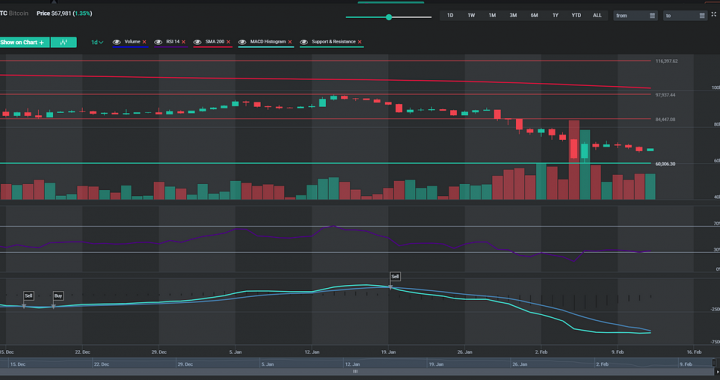The image size is (720, 380).
Task: Open calendar icon in 'to' field
Action: [x=702, y=16]
